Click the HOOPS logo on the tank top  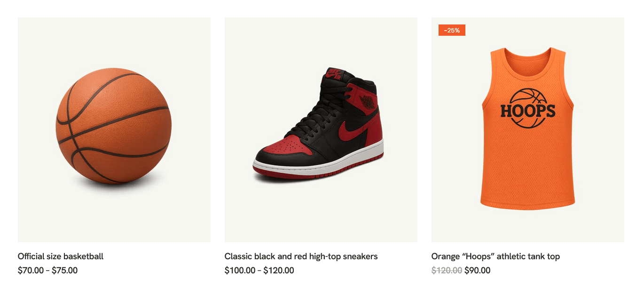(x=527, y=111)
